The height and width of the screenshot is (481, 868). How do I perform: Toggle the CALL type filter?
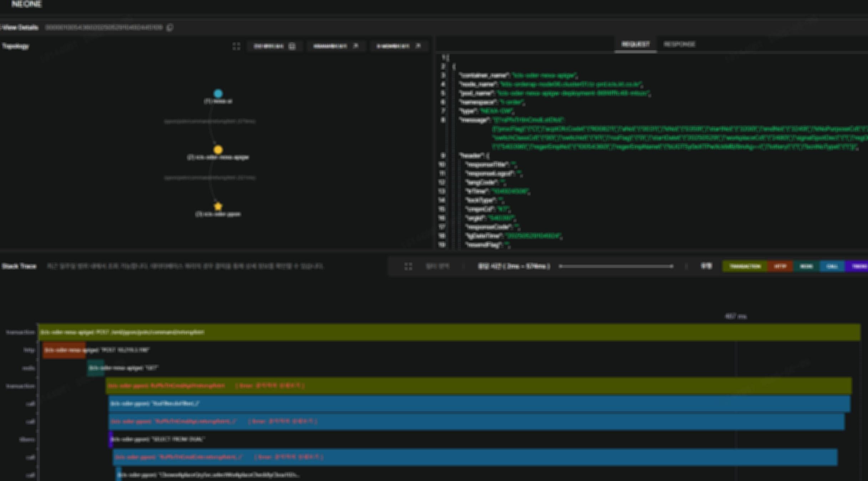pyautogui.click(x=832, y=266)
